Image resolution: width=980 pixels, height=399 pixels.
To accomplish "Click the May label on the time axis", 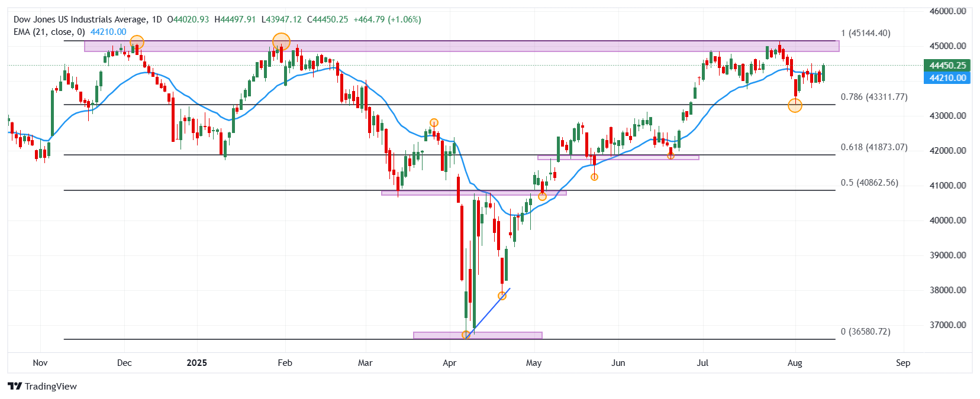I will click(534, 363).
